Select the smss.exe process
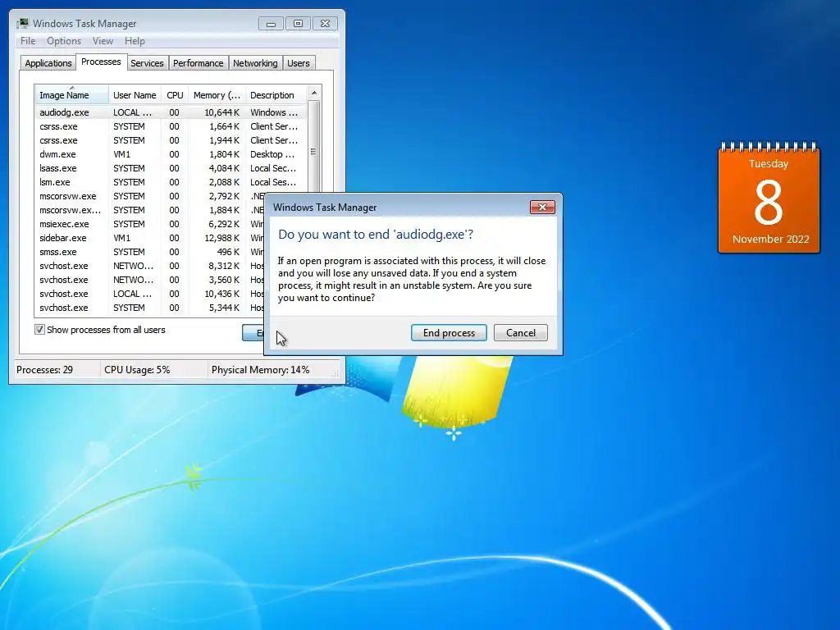The height and width of the screenshot is (630, 840). coord(149,252)
